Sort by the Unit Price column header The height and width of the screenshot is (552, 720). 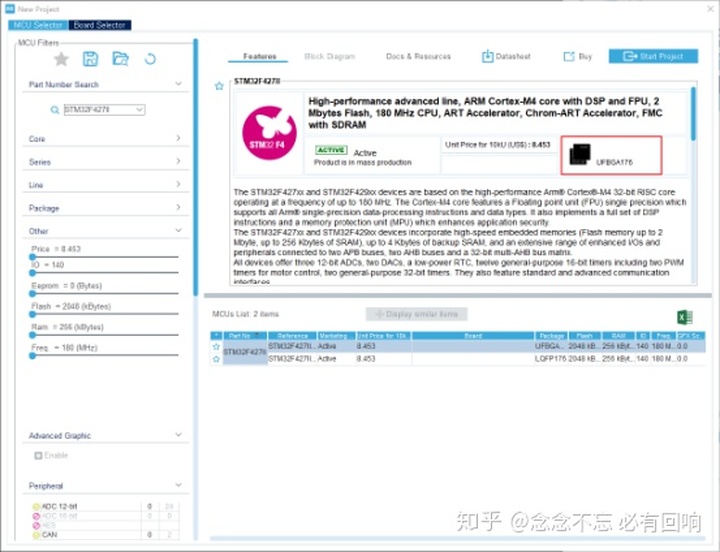coord(383,336)
